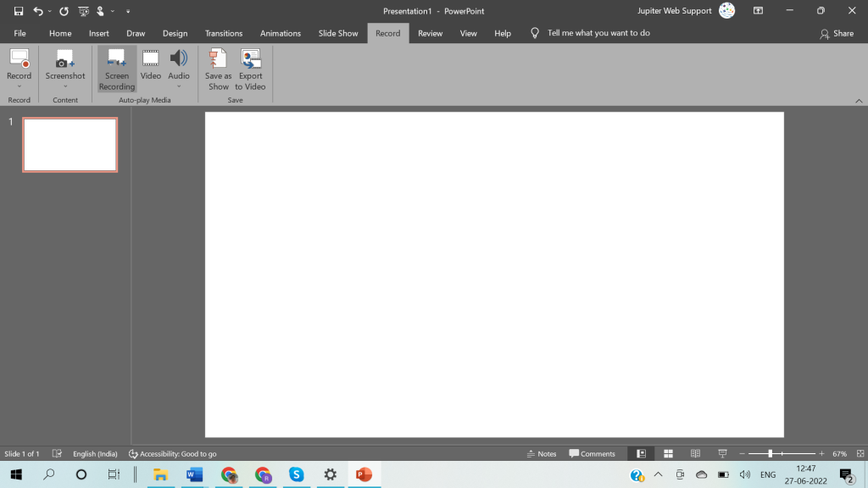This screenshot has width=868, height=488.
Task: Switch to the View tab
Action: click(468, 33)
